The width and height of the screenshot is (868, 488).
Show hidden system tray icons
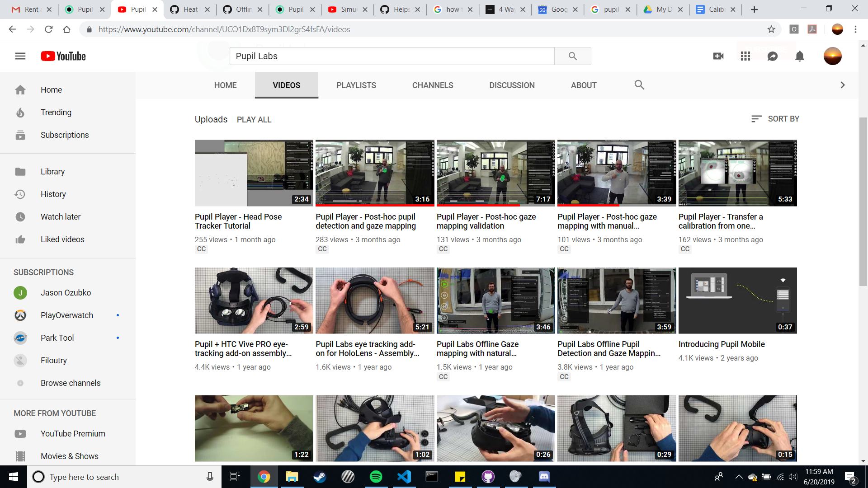(x=739, y=477)
